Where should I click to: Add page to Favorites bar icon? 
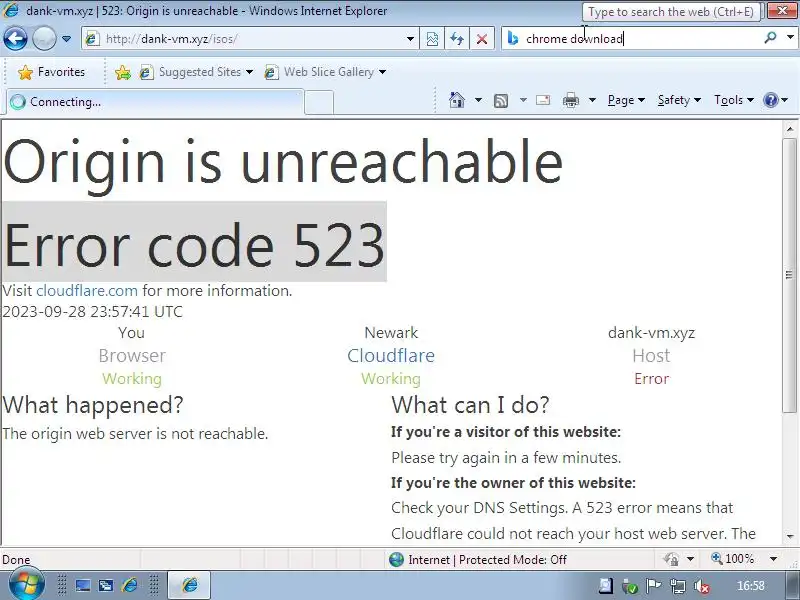tap(122, 72)
